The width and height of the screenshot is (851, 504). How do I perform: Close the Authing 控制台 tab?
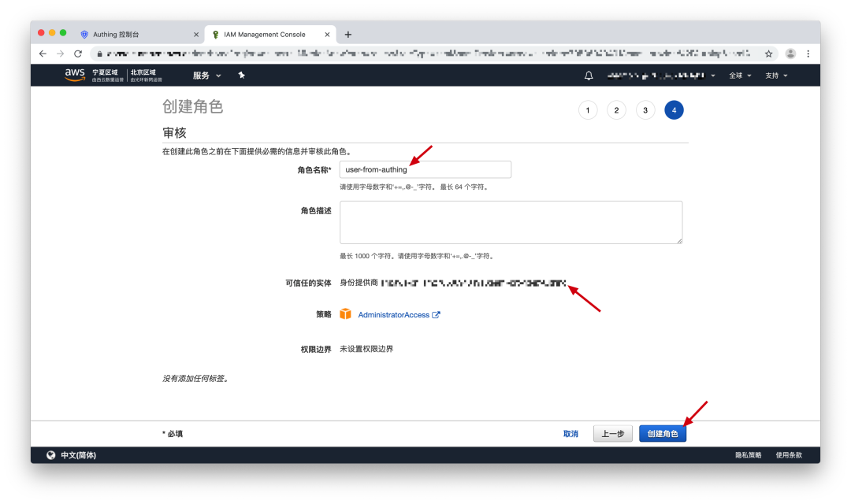[x=196, y=35]
